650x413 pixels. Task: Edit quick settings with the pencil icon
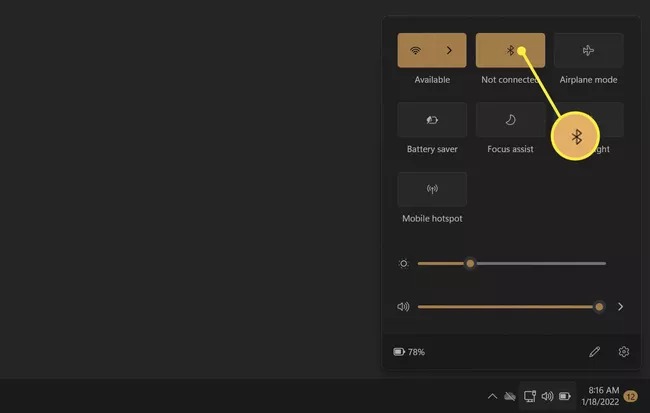coord(594,352)
